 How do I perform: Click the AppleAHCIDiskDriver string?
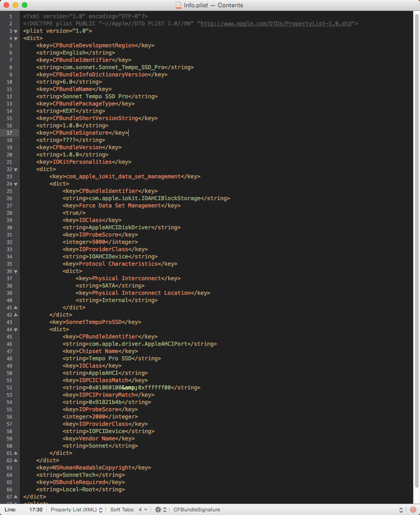(x=120, y=227)
